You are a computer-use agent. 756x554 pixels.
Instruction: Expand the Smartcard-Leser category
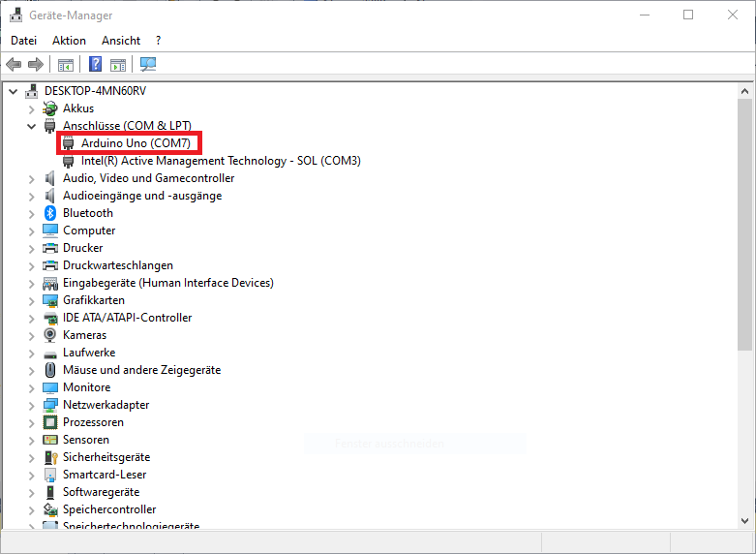point(32,476)
